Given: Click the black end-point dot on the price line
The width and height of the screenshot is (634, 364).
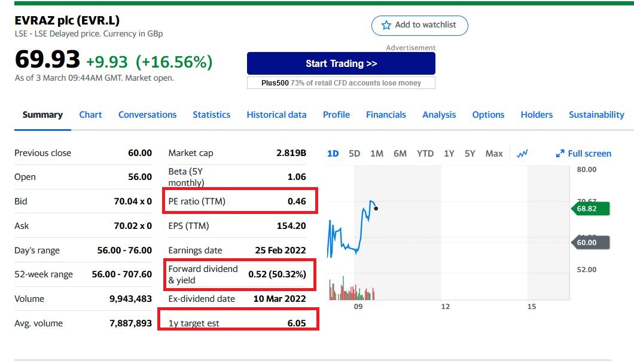Looking at the screenshot, I should 376,209.
